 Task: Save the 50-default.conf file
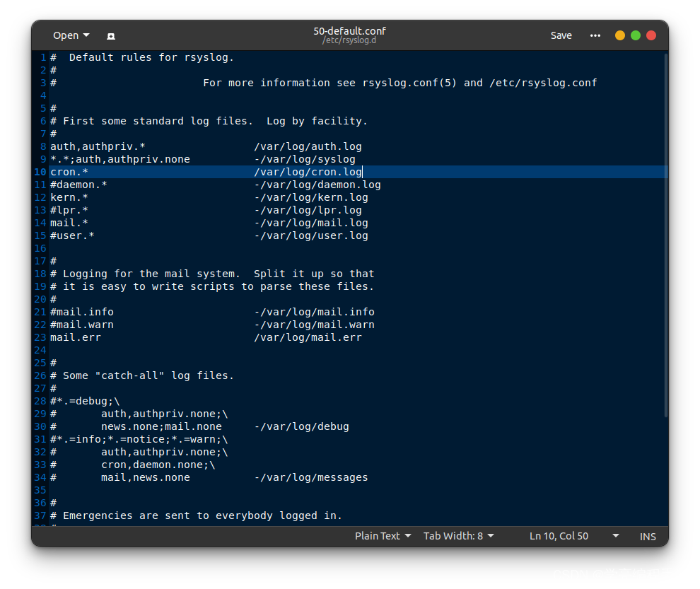(561, 35)
